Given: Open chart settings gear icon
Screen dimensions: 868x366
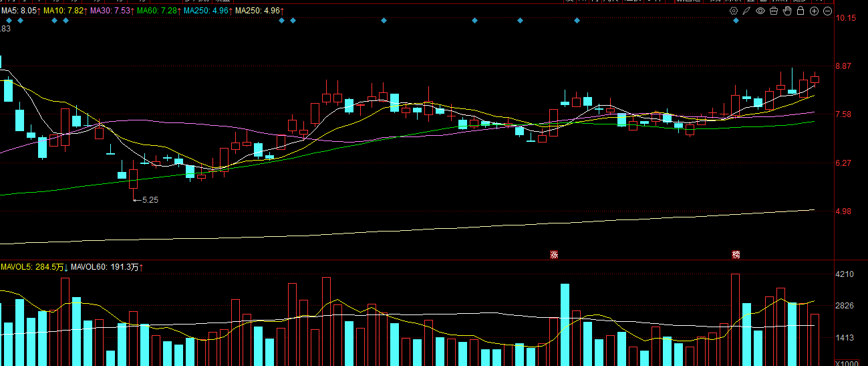Looking at the screenshot, I should 734,11.
